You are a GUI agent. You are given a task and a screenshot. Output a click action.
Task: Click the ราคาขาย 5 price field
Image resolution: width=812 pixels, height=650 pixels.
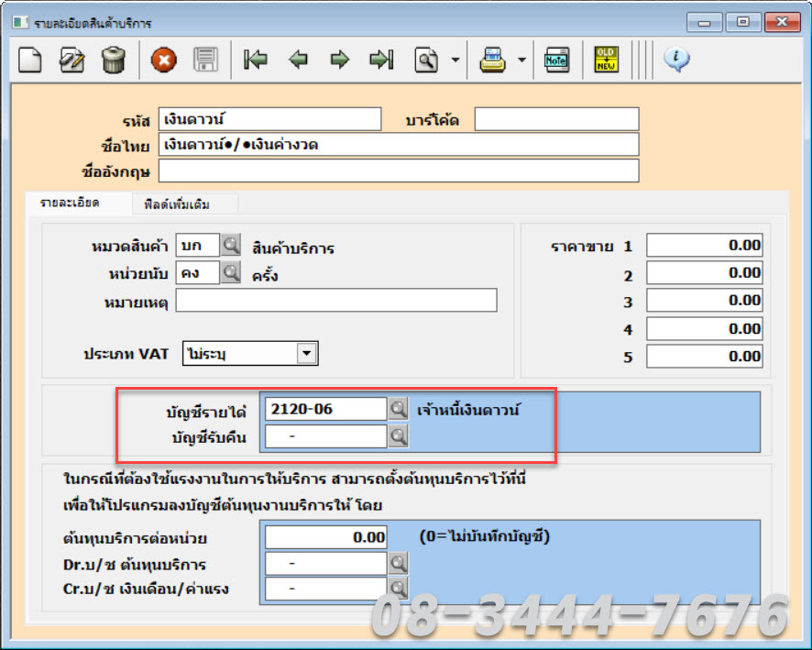coord(704,357)
